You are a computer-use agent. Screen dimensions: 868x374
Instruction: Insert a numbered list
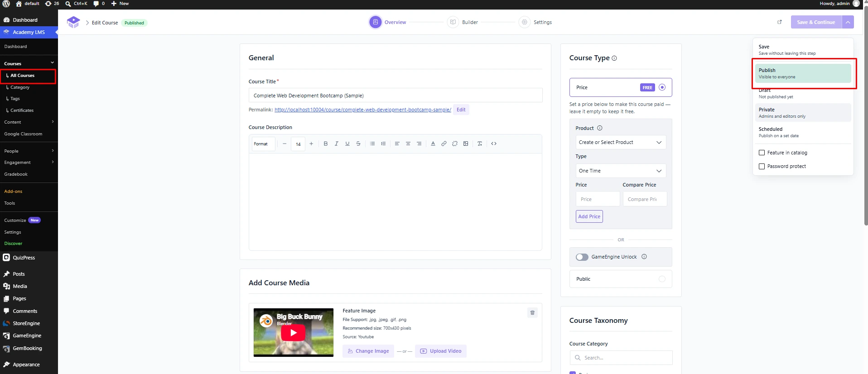[x=383, y=144]
